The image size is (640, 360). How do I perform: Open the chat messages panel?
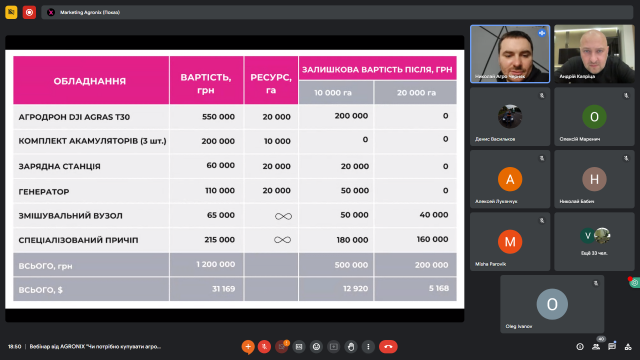click(611, 347)
